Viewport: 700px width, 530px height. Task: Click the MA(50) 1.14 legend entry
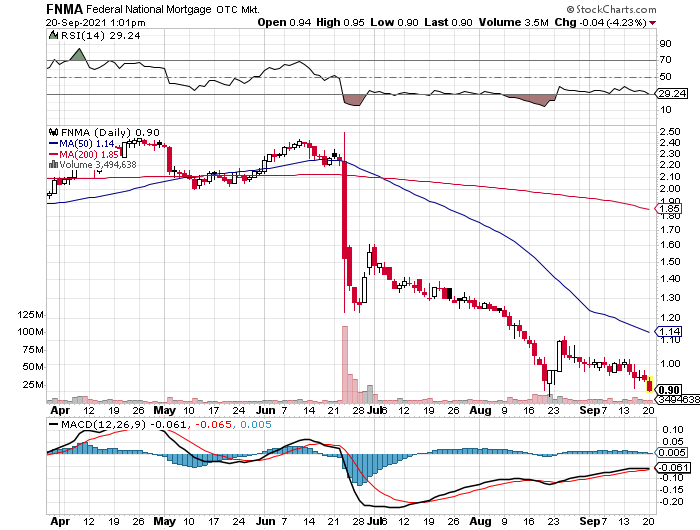coord(82,144)
